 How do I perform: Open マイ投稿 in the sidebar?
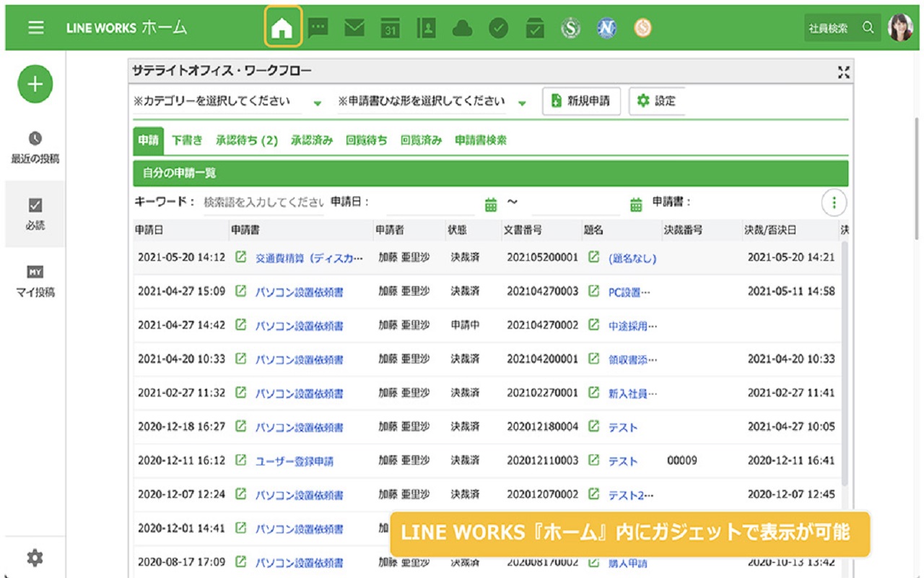tap(35, 282)
